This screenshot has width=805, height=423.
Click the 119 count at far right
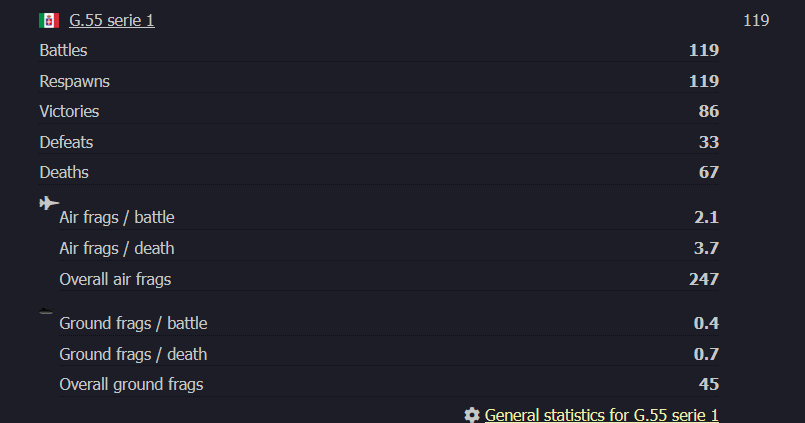point(756,20)
